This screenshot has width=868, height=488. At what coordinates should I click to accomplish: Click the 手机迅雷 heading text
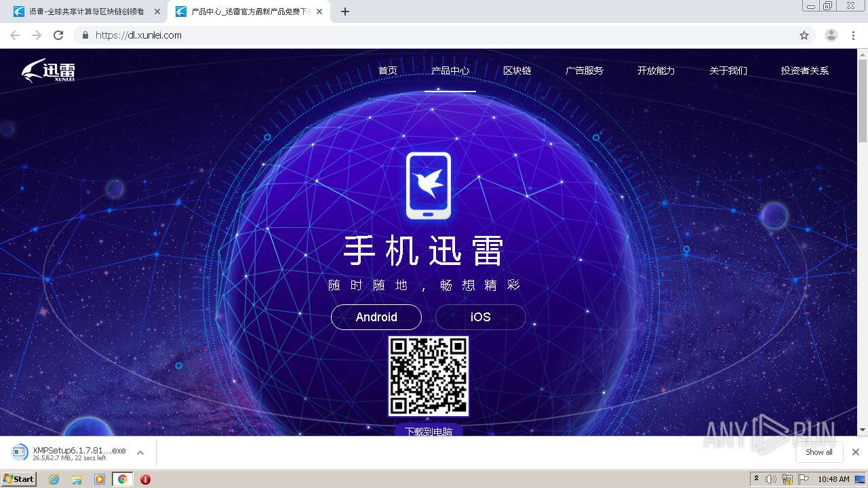click(424, 251)
